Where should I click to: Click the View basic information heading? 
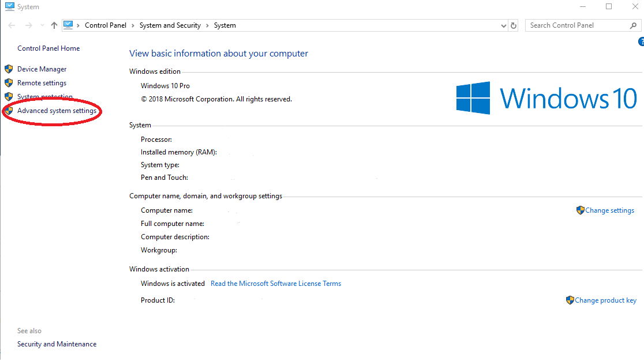coord(219,54)
